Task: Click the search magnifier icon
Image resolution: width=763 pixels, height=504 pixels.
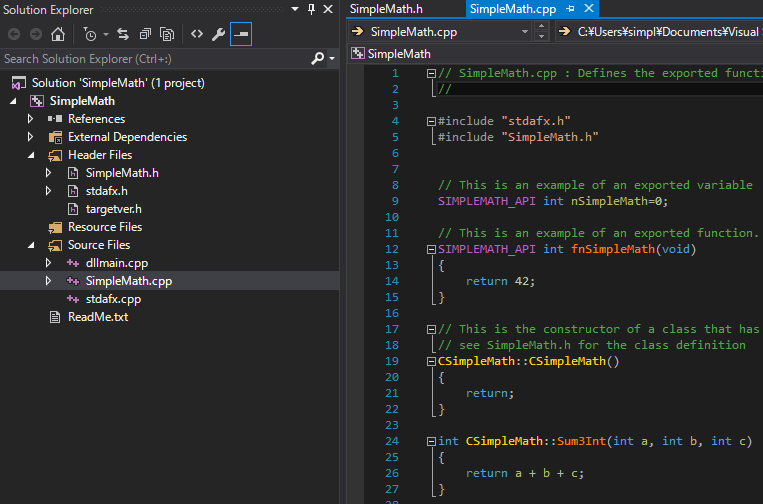Action: [317, 59]
